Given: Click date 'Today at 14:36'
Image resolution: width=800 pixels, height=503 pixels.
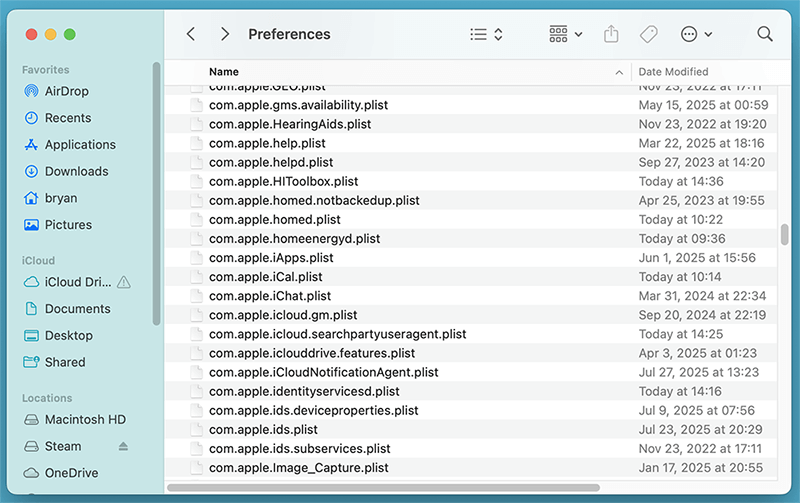Looking at the screenshot, I should click(681, 182).
